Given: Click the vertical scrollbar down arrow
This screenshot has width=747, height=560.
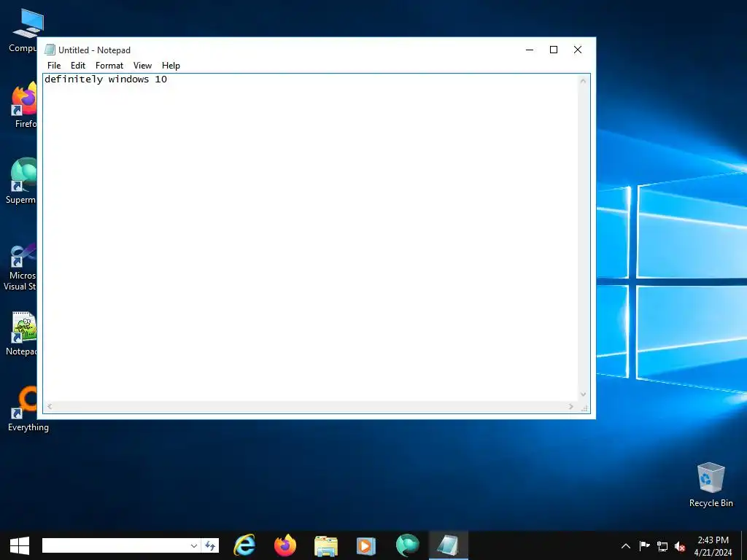Looking at the screenshot, I should (583, 394).
